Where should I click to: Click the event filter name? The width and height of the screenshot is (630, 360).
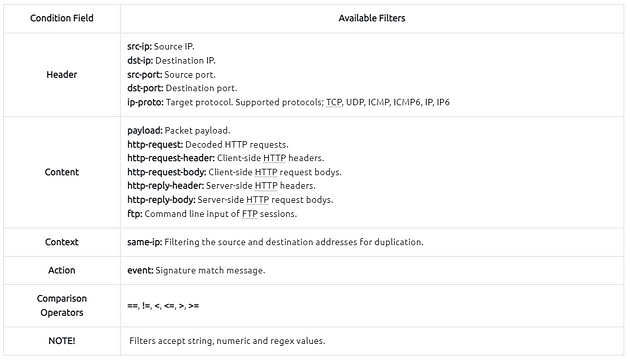pyautogui.click(x=140, y=270)
